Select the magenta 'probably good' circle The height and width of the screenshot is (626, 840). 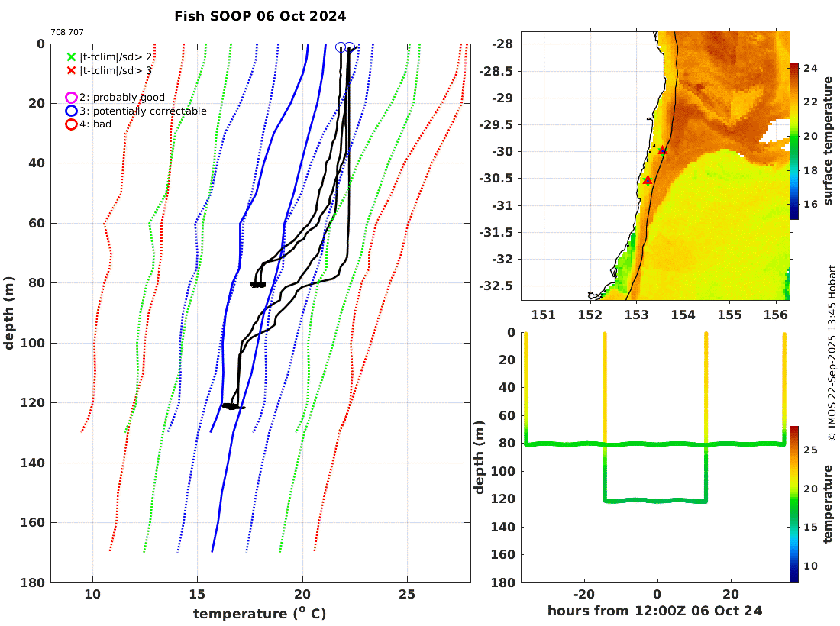coord(71,98)
